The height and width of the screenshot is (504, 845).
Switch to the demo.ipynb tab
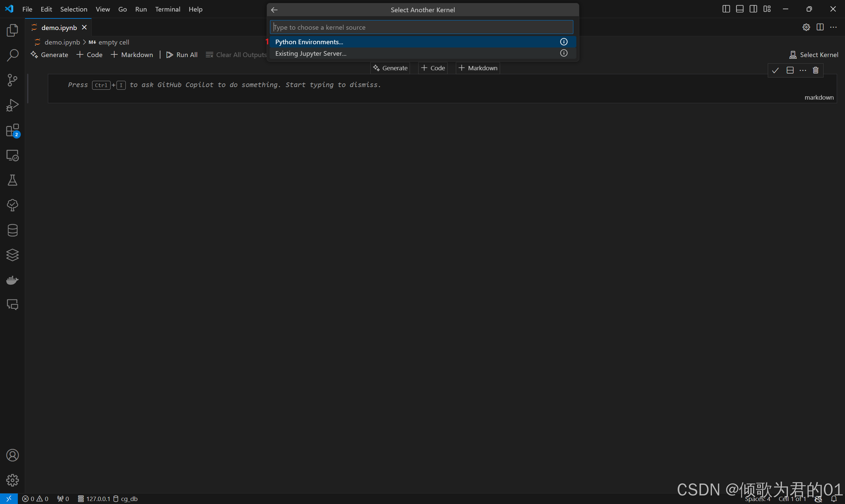pyautogui.click(x=59, y=27)
